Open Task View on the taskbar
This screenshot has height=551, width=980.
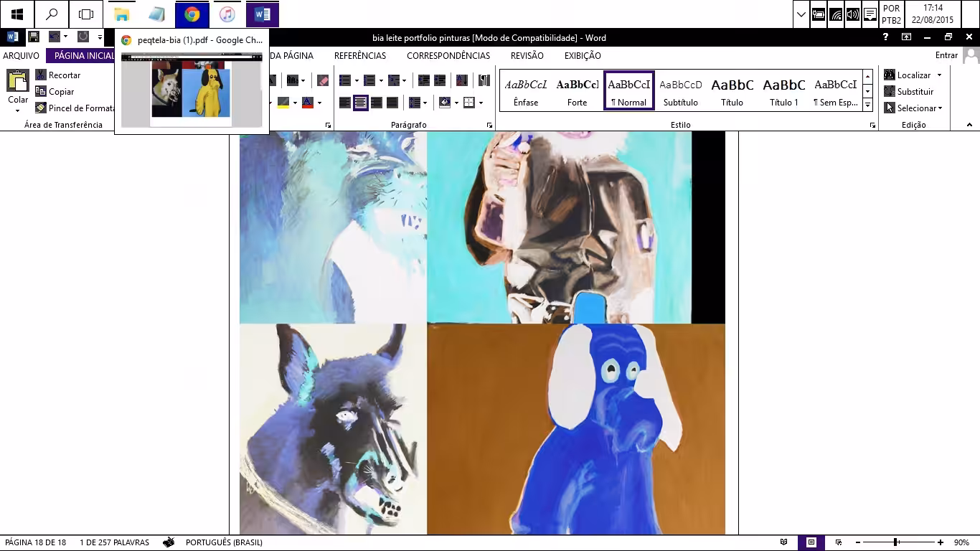[86, 14]
